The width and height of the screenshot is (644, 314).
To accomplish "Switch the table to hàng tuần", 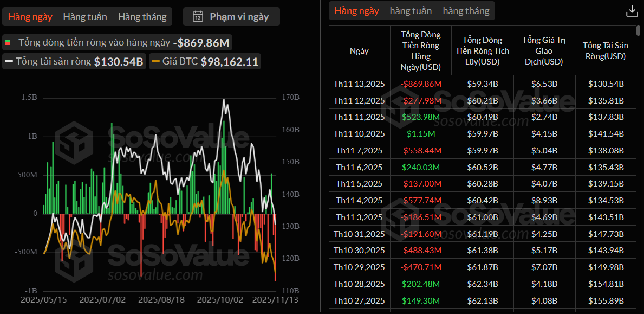I will [411, 11].
